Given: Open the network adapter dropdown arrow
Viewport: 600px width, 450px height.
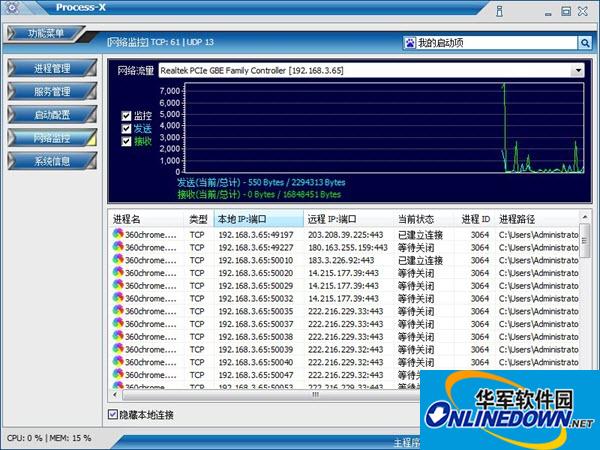Looking at the screenshot, I should [578, 70].
